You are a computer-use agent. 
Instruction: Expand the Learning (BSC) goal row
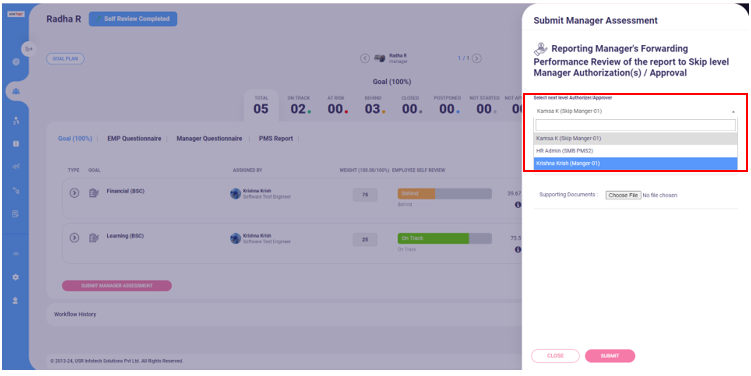(74, 238)
